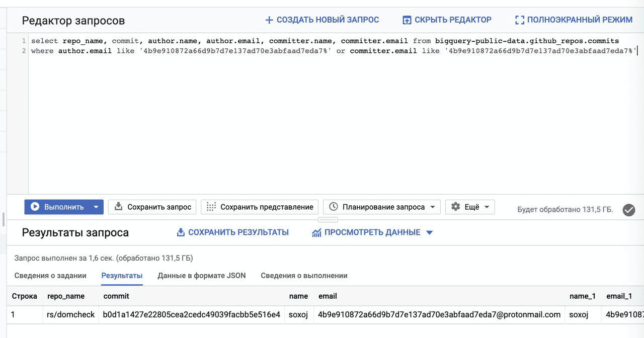Click the save icon on Сохранить запрос
Viewport: 644px width, 338px height.
pyautogui.click(x=118, y=207)
